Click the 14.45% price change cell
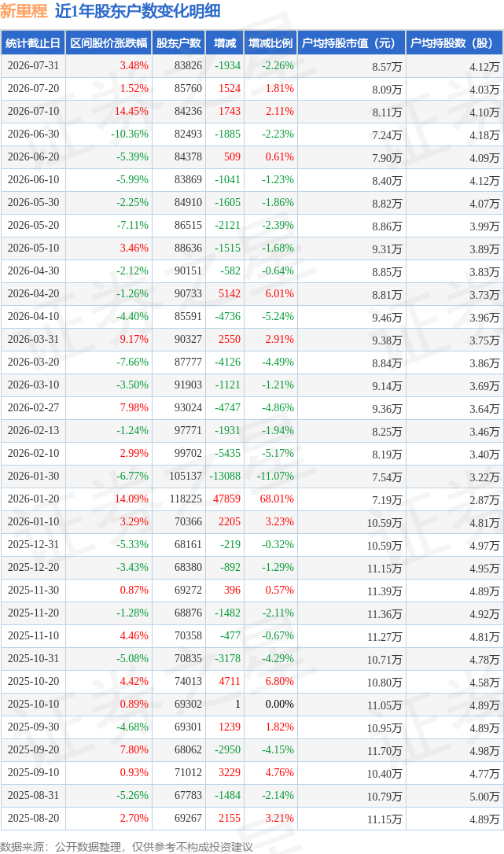504x854 pixels. click(x=131, y=111)
